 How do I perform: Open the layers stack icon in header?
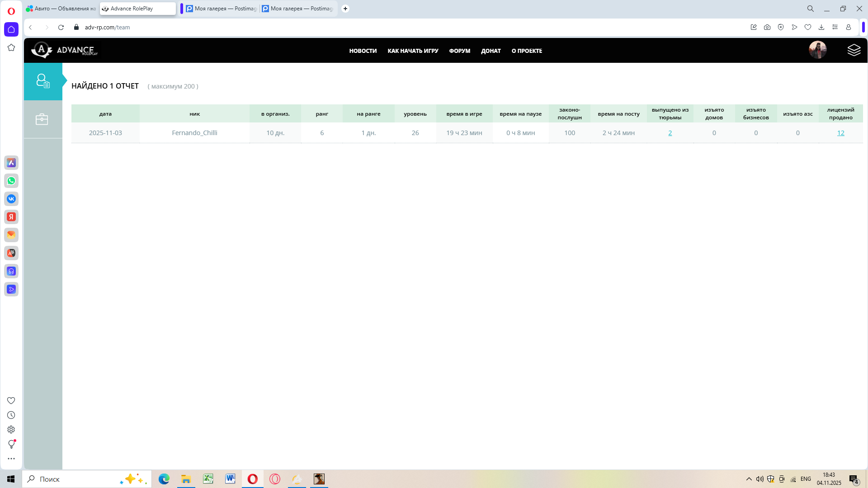coord(854,50)
